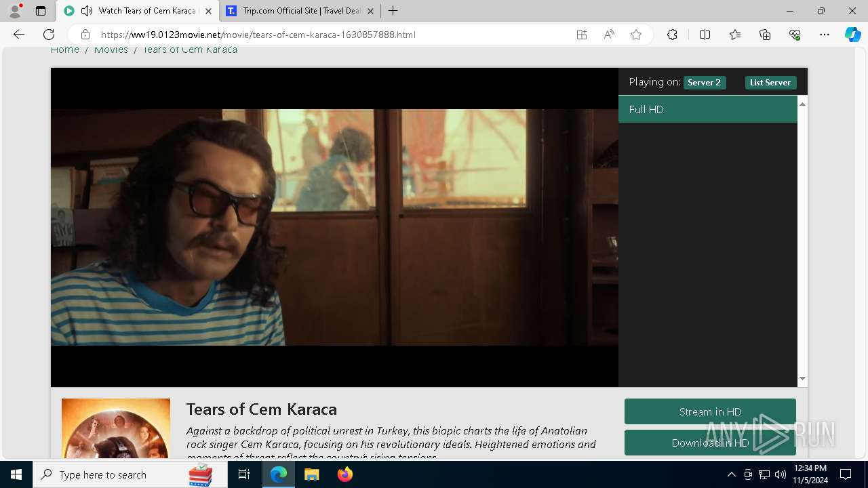Click the video player frame
Image resolution: width=868 pixels, height=488 pixels.
(x=334, y=228)
